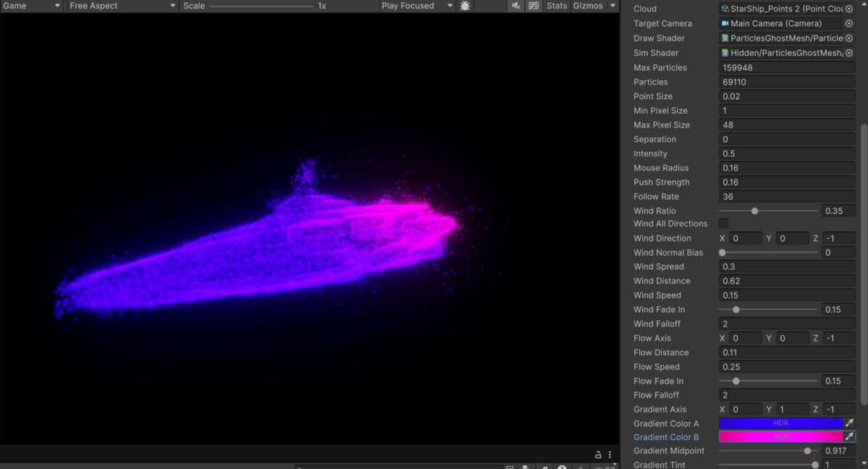Click the Flow Axis Y field

[792, 338]
